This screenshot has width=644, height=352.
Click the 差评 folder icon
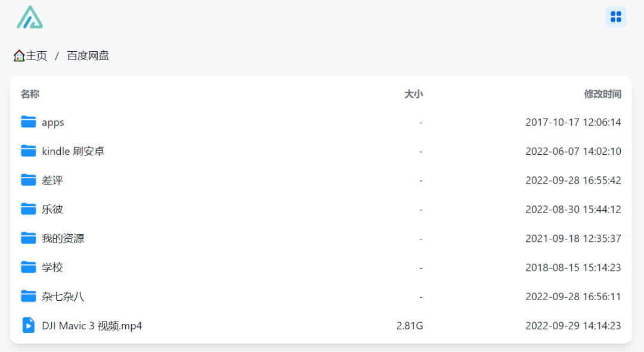29,180
